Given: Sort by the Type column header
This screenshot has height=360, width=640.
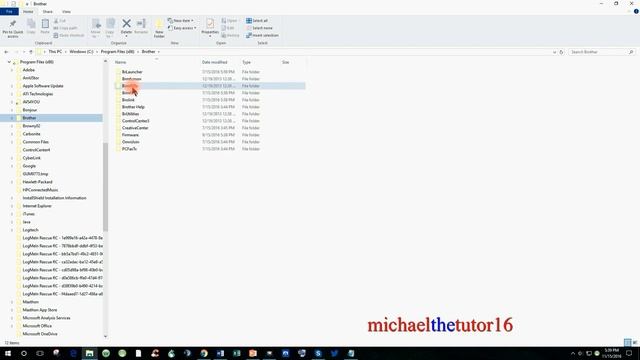Looking at the screenshot, I should click(x=246, y=62).
